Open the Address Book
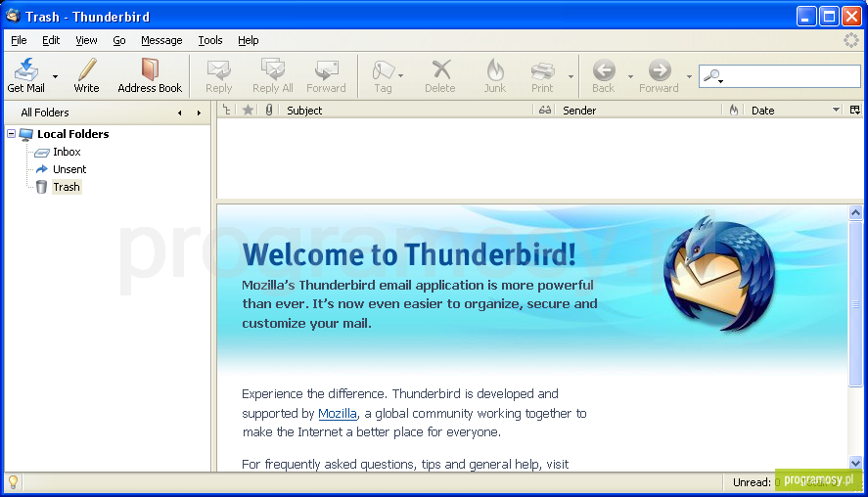Screen dimensions: 868x497 (150, 76)
